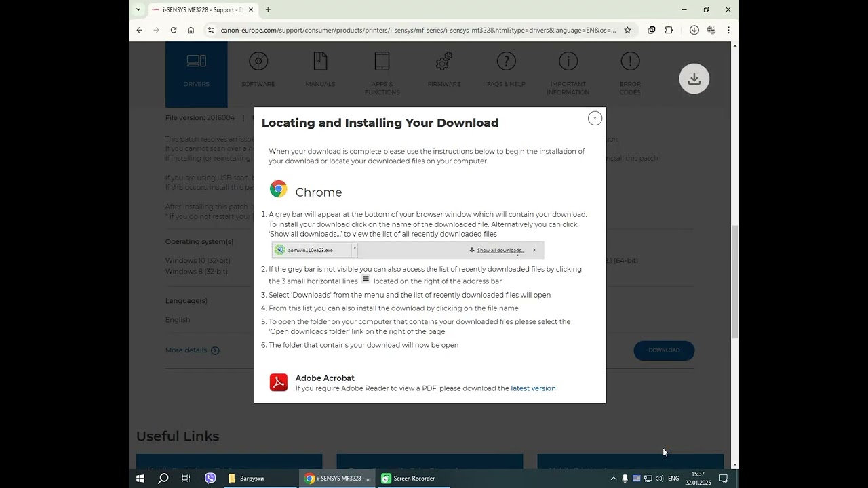Open the Windows Start menu
The width and height of the screenshot is (868, 488).
click(x=140, y=479)
